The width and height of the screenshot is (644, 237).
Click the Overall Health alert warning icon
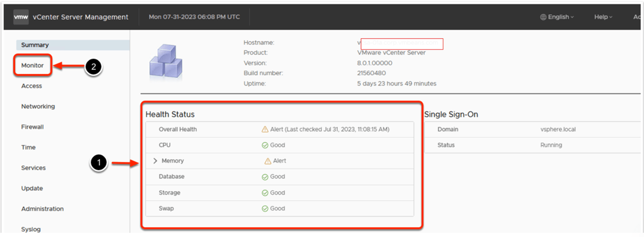[265, 129]
